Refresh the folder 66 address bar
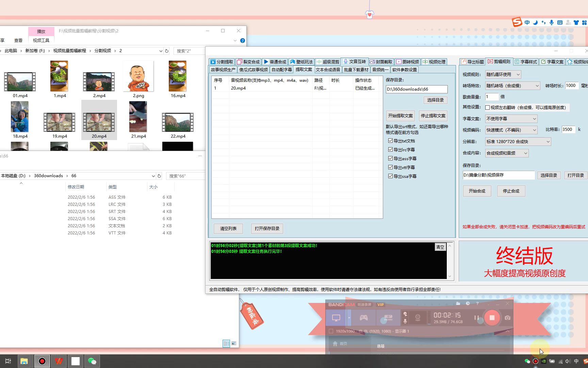The height and width of the screenshot is (368, 588). tap(159, 176)
